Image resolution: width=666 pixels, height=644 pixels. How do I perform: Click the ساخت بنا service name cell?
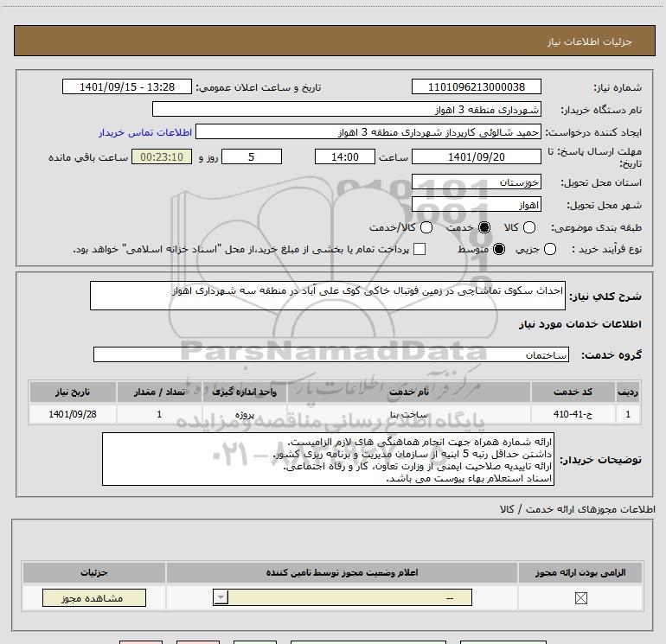pos(408,414)
